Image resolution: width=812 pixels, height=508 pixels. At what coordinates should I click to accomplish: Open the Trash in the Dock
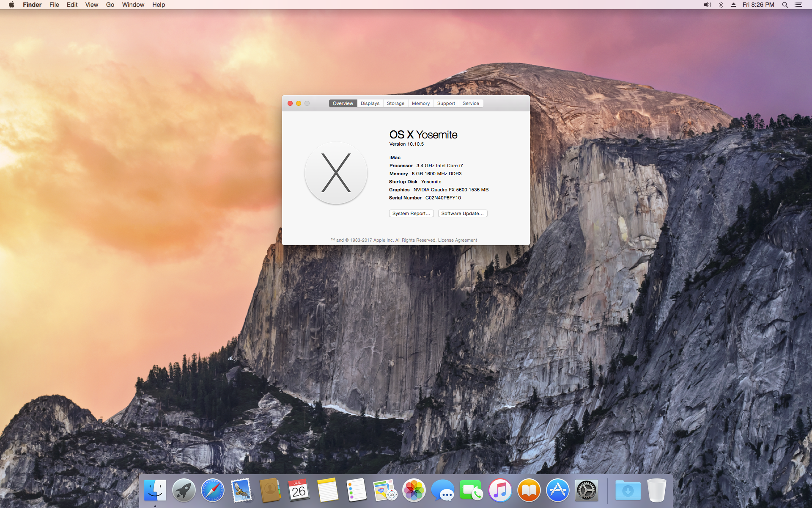(x=657, y=491)
